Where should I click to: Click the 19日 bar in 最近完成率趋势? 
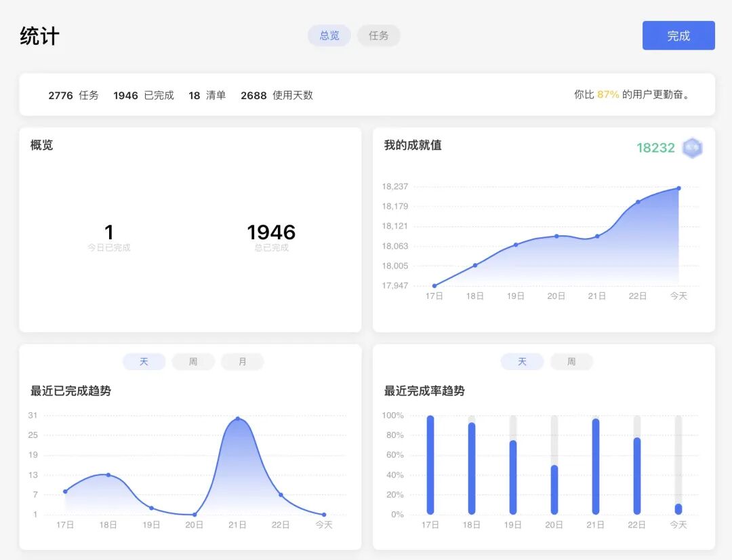pos(513,477)
